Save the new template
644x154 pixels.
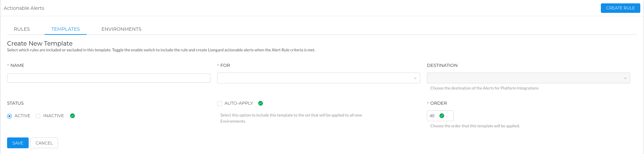pos(18,143)
